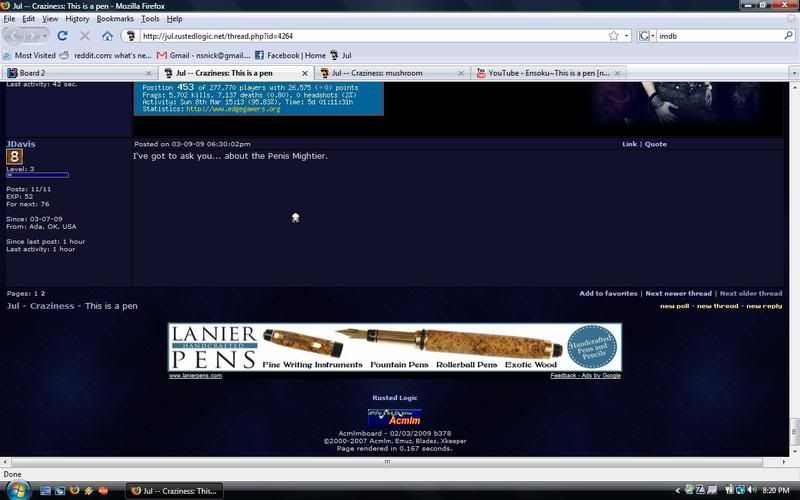Click the Lanier Pens banner ad
This screenshot has width=800, height=500.
(x=395, y=347)
